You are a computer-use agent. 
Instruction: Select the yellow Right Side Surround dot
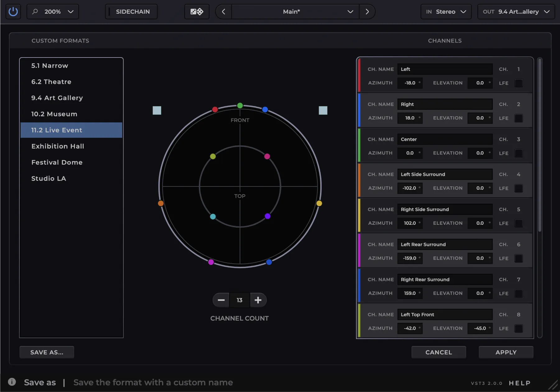(319, 203)
